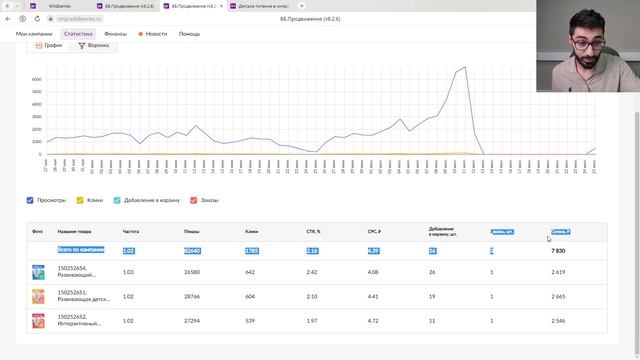Click the clicks value 604
The width and height of the screenshot is (640, 360).
click(250, 296)
